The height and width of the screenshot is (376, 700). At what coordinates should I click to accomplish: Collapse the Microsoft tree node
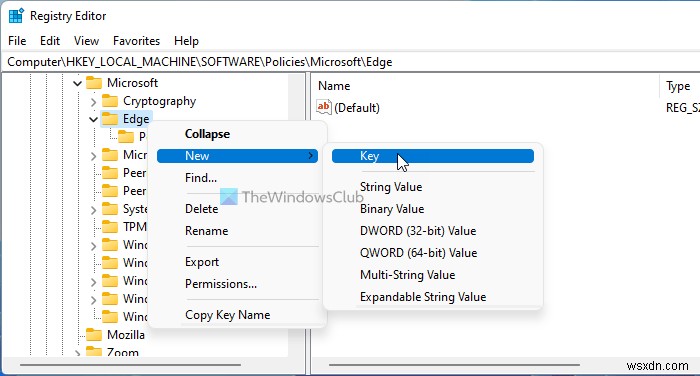(77, 84)
